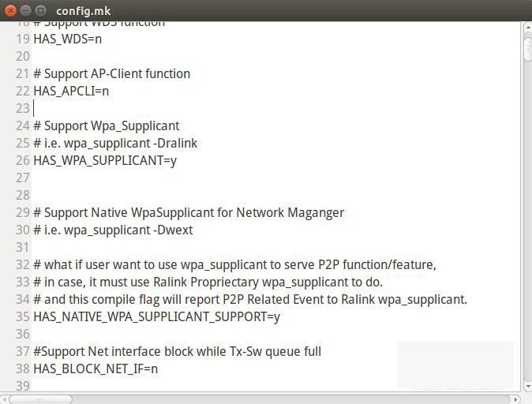Screen dimensions: 532x404
Task: Click the HAS_BLOCK_NET_IF=n line
Action: point(96,368)
